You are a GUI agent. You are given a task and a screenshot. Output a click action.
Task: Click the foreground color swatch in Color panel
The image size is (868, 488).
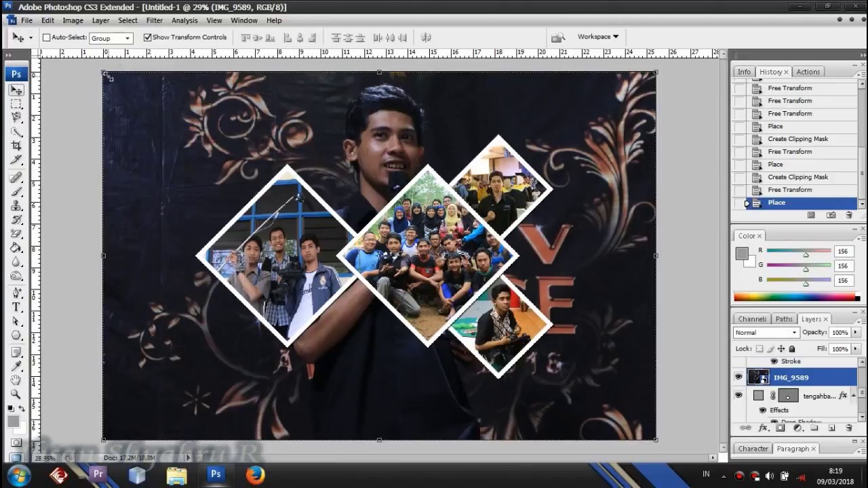pos(742,253)
